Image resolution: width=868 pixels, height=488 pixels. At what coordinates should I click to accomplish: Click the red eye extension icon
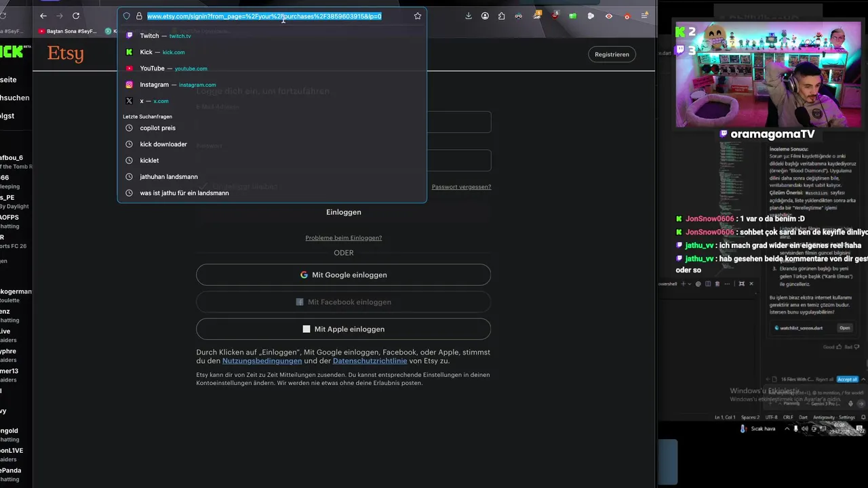pyautogui.click(x=609, y=16)
